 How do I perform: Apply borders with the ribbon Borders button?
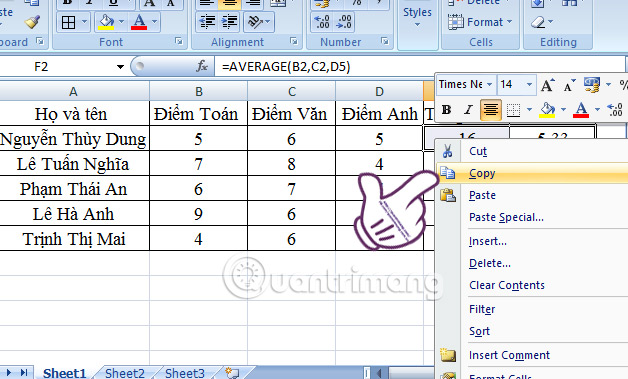(68, 22)
